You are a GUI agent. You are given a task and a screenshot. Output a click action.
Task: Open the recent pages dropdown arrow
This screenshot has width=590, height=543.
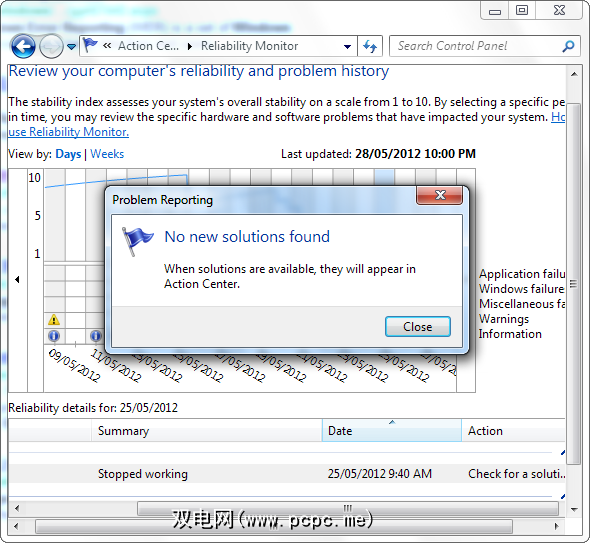pos(71,47)
